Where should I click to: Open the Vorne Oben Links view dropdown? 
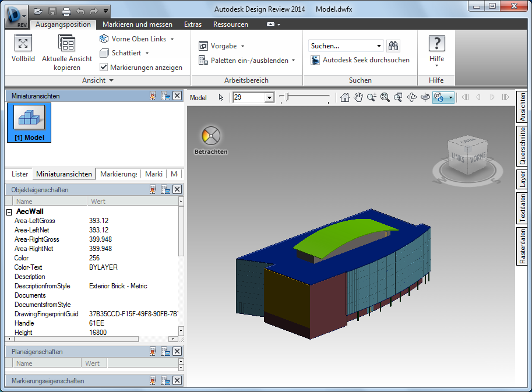(x=172, y=40)
